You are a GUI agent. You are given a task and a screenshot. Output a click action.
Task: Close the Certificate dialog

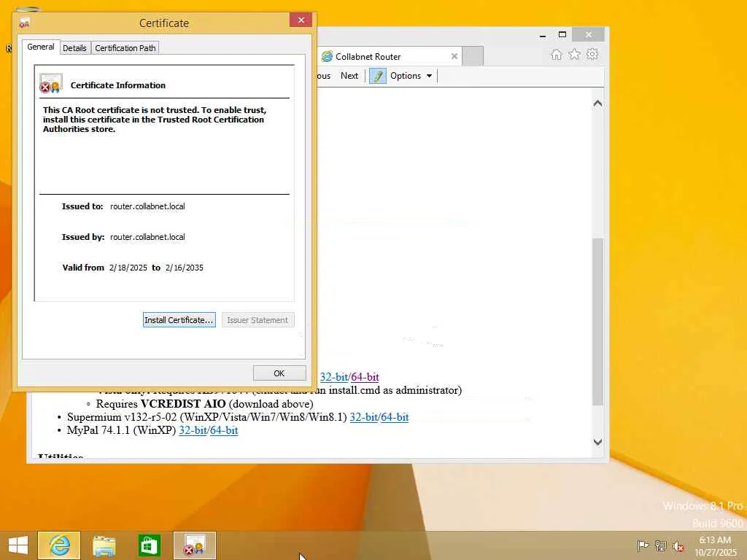[301, 20]
